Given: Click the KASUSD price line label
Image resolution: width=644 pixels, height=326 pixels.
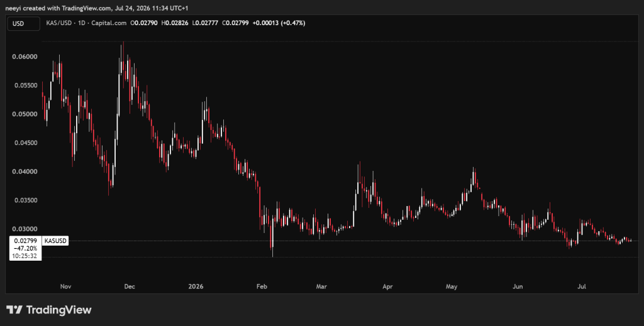Looking at the screenshot, I should tap(55, 241).
